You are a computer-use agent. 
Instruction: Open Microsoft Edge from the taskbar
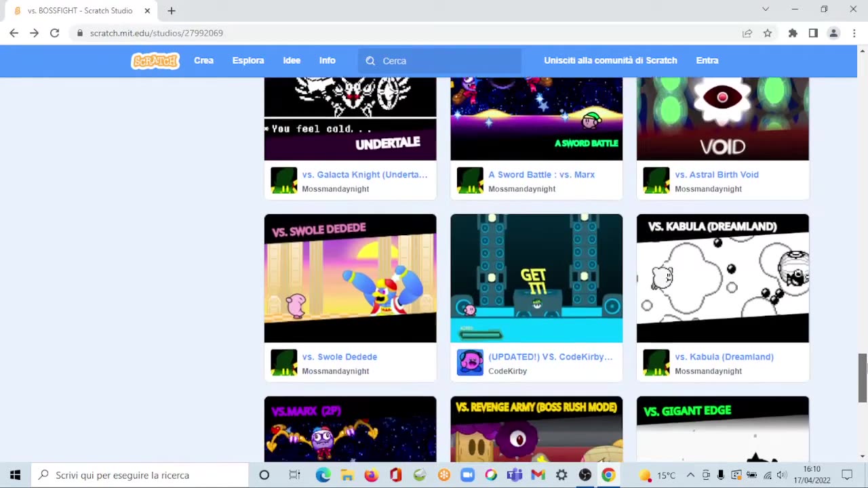click(323, 475)
